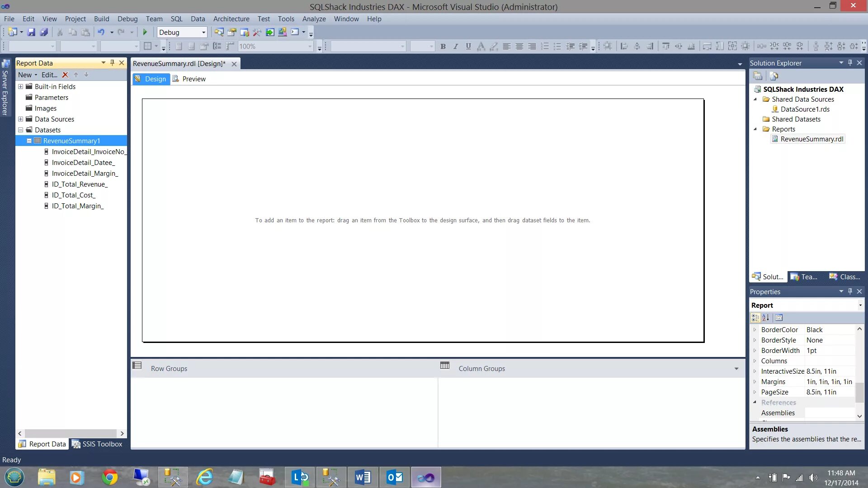Click the Undo arrow icon
This screenshot has height=488, width=868.
101,32
